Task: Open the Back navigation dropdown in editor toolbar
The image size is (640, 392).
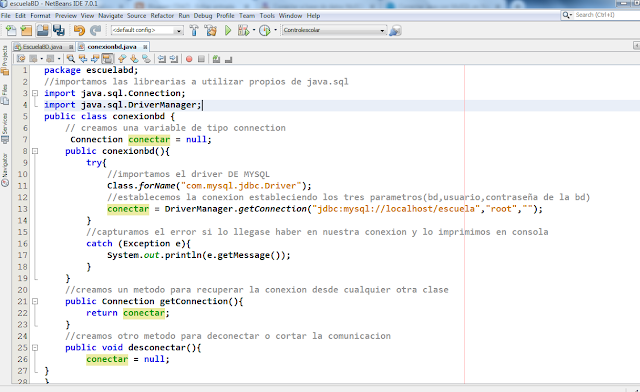Action: [42, 59]
